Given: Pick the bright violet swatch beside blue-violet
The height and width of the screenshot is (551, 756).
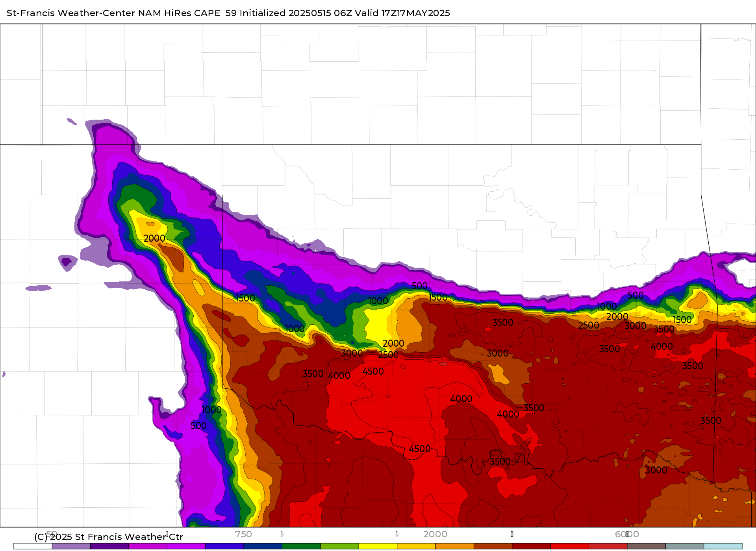Looking at the screenshot, I should [186, 546].
